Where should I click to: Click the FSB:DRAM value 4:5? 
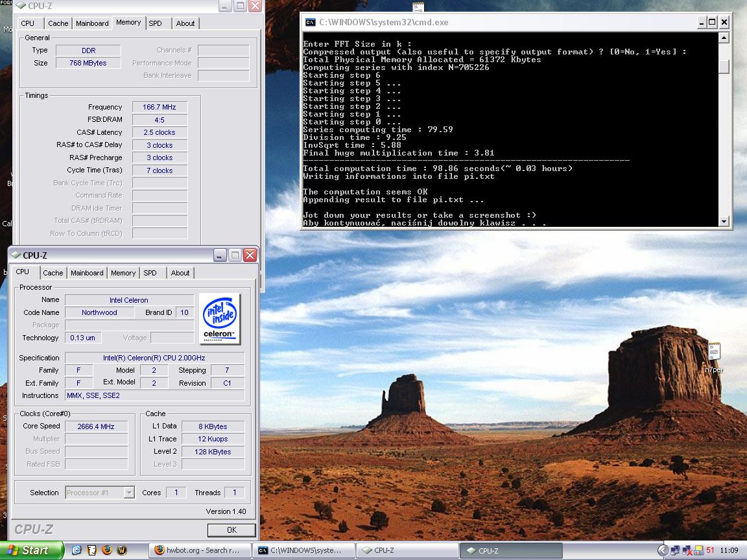tap(160, 120)
